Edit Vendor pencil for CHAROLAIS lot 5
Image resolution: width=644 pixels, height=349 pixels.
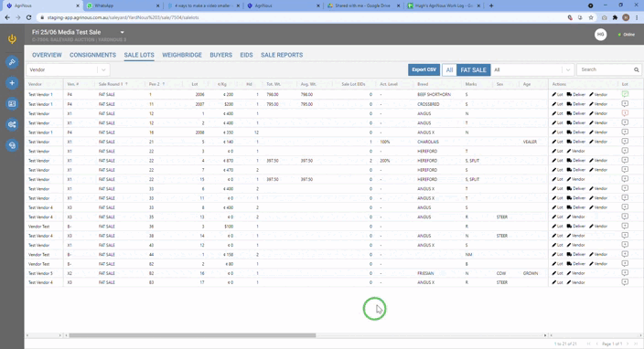point(598,142)
